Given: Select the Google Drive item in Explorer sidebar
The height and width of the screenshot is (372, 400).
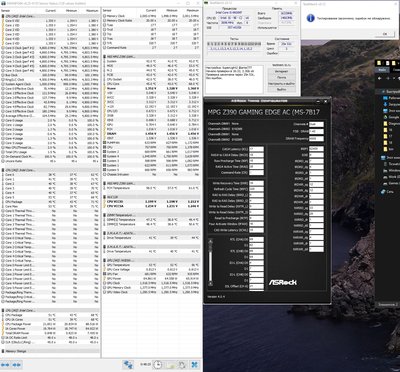Looking at the screenshot, I should tap(392, 117).
